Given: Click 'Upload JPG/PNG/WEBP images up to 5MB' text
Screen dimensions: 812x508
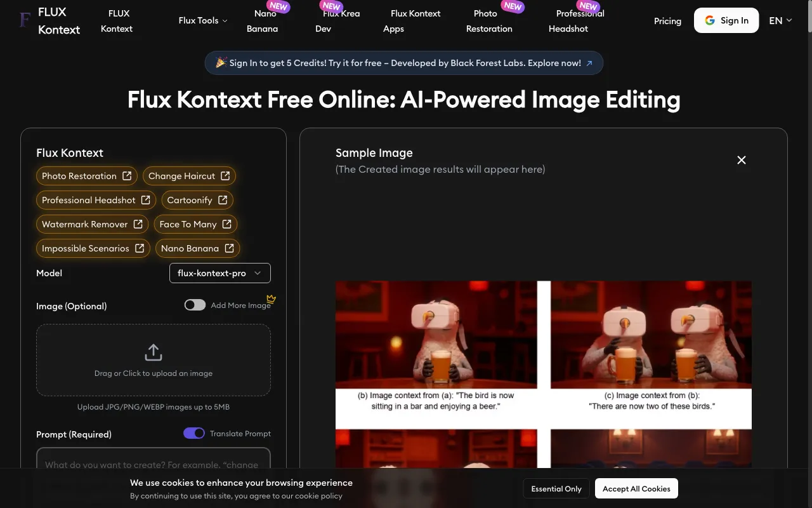Looking at the screenshot, I should coord(154,407).
